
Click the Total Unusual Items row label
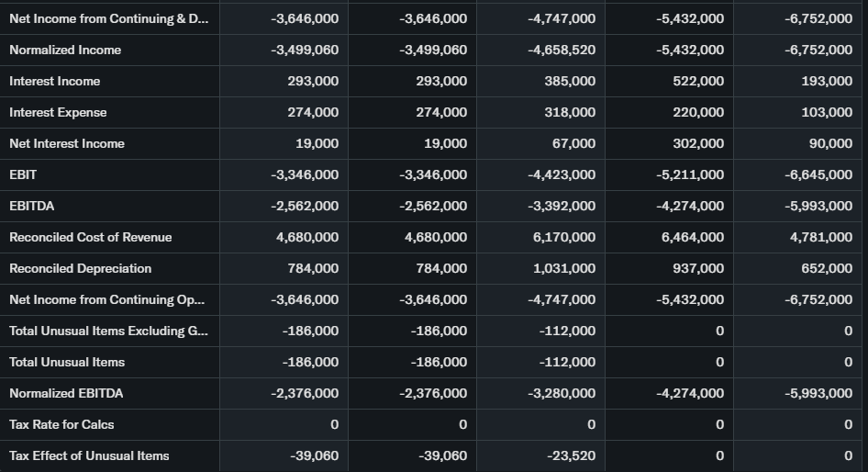tap(67, 362)
